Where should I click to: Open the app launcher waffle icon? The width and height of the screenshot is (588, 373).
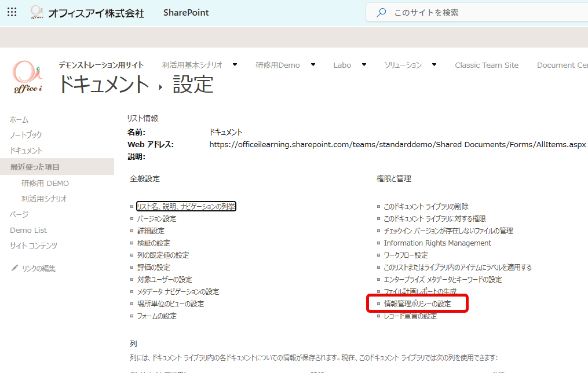pyautogui.click(x=12, y=12)
